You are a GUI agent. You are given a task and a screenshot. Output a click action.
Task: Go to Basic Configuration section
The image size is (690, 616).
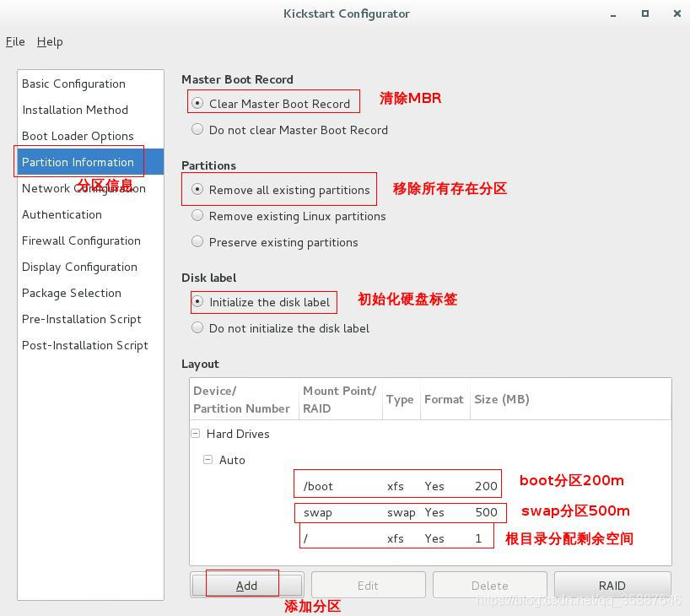[90, 84]
